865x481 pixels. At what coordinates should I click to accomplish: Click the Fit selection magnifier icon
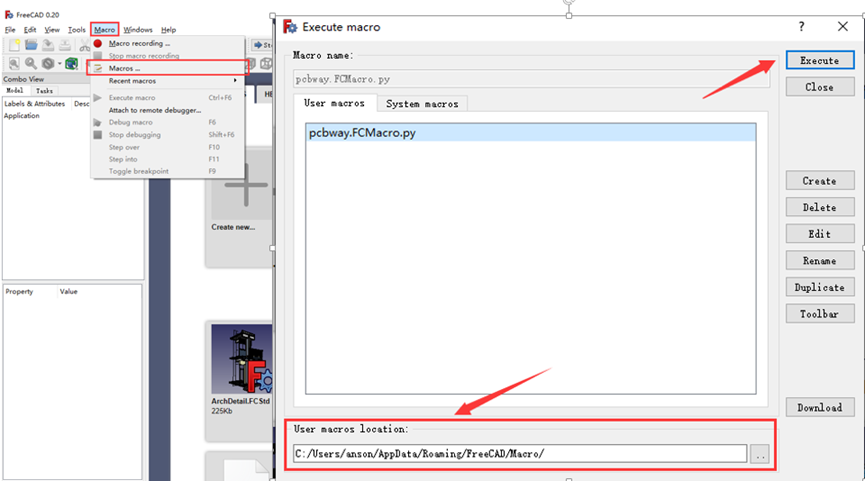coord(31,63)
